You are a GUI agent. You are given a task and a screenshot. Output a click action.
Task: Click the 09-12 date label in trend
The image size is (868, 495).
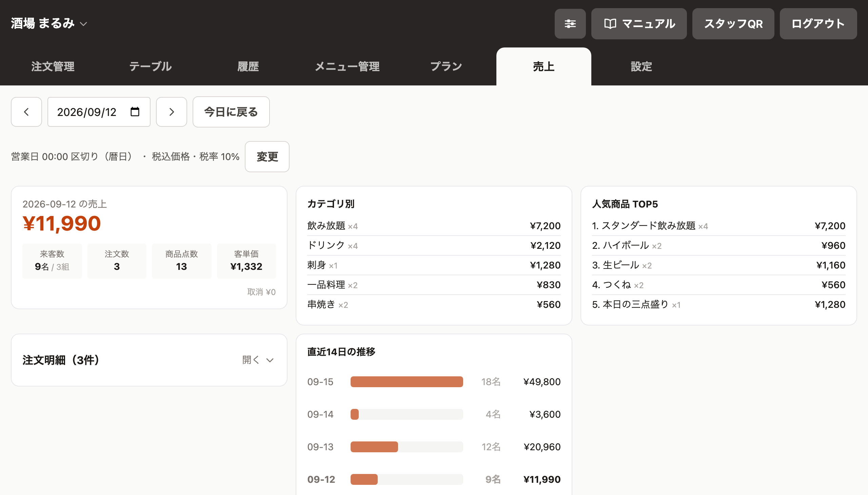(321, 479)
